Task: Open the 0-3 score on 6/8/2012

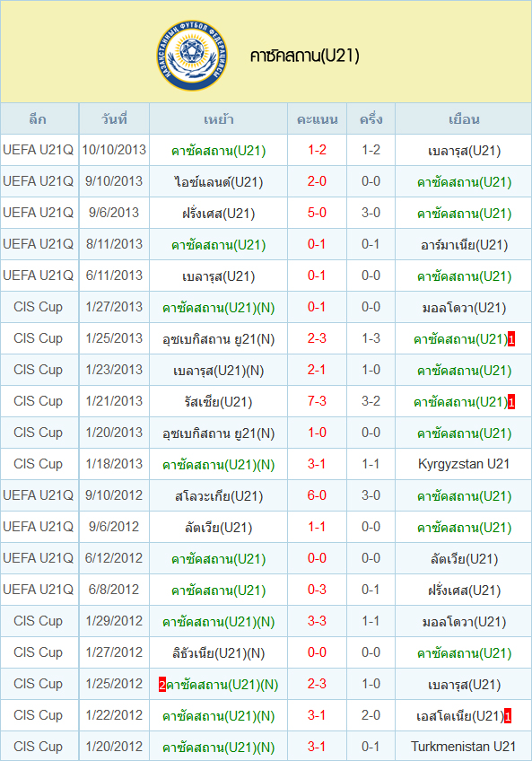Action: pos(317,590)
